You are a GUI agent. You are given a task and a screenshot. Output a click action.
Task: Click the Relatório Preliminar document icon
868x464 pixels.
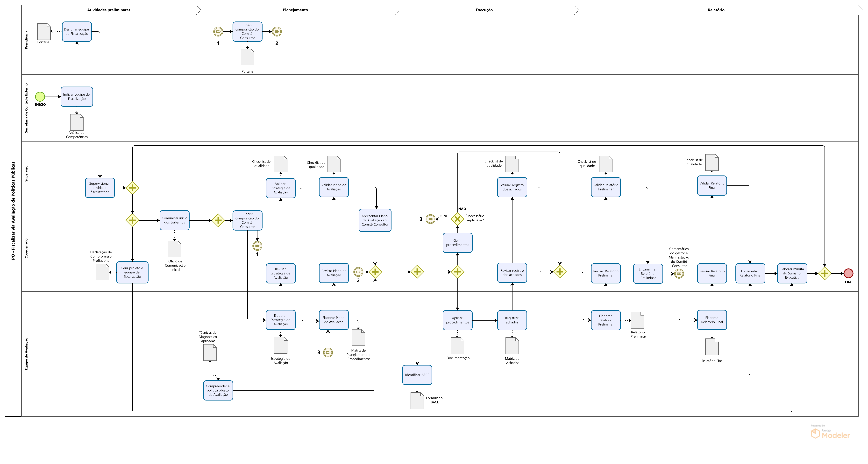[637, 320]
